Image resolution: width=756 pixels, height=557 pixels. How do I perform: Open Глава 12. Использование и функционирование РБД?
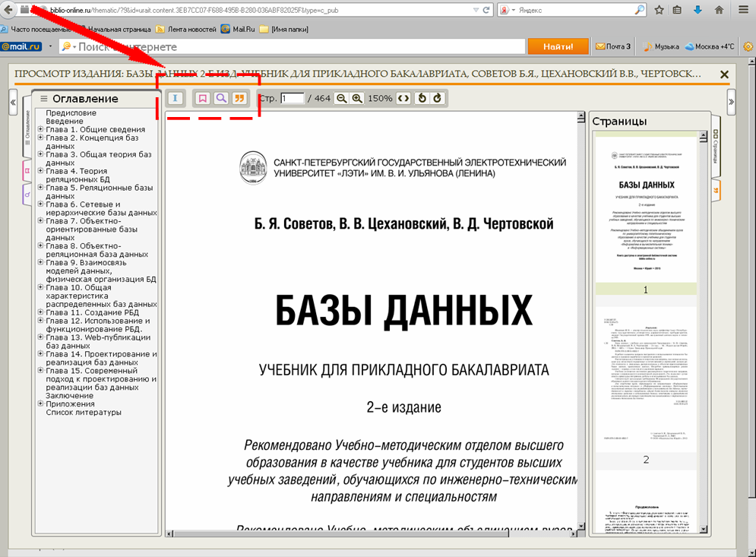point(98,325)
